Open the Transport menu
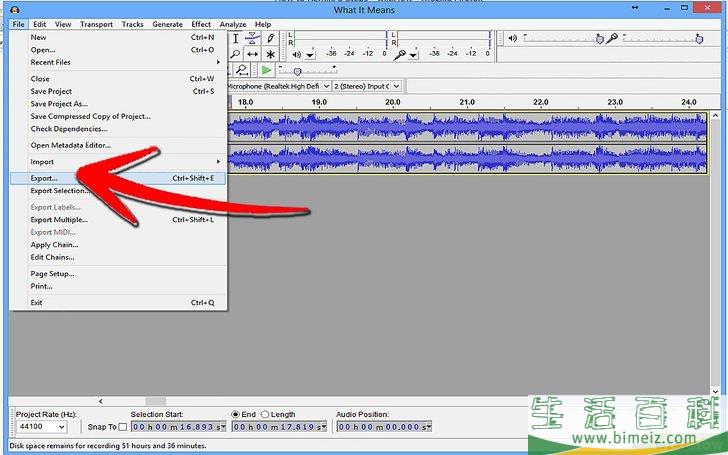Screen dimensions: 728x455 coord(96,24)
